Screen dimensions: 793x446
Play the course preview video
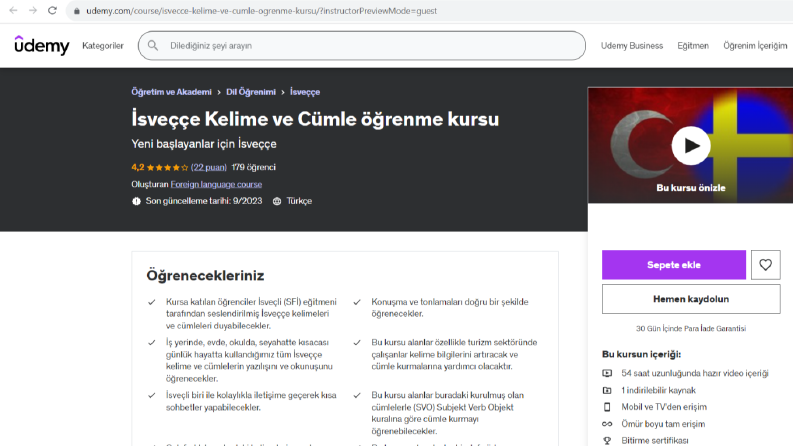pyautogui.click(x=691, y=146)
